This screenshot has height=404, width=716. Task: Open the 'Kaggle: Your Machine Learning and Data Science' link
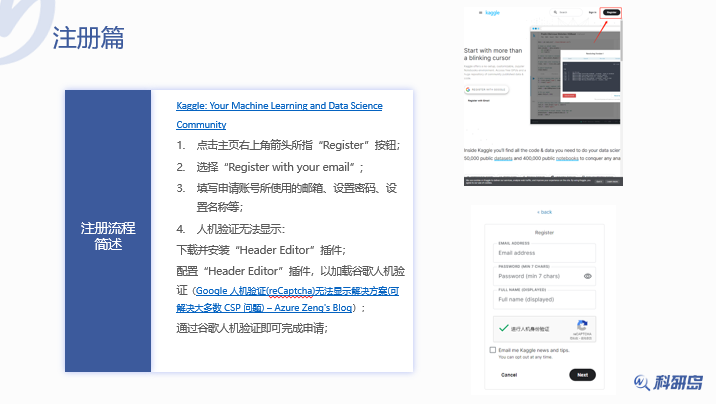tap(279, 115)
